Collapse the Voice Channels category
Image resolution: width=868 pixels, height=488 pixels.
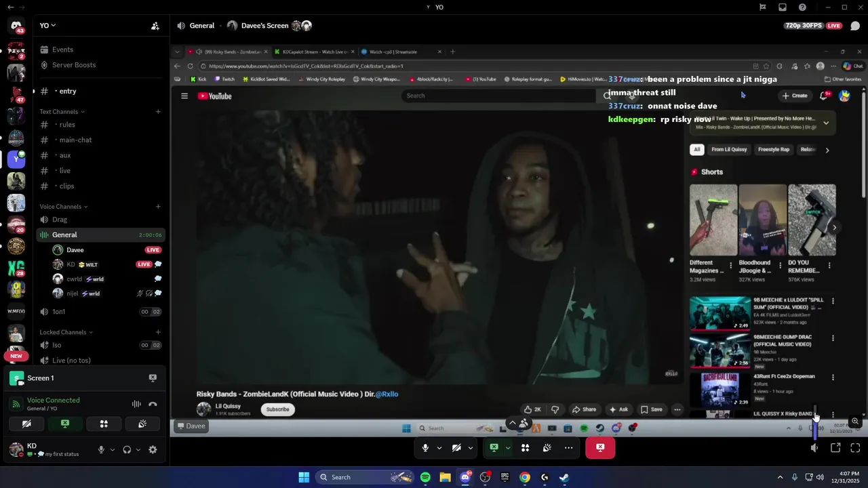pyautogui.click(x=64, y=207)
